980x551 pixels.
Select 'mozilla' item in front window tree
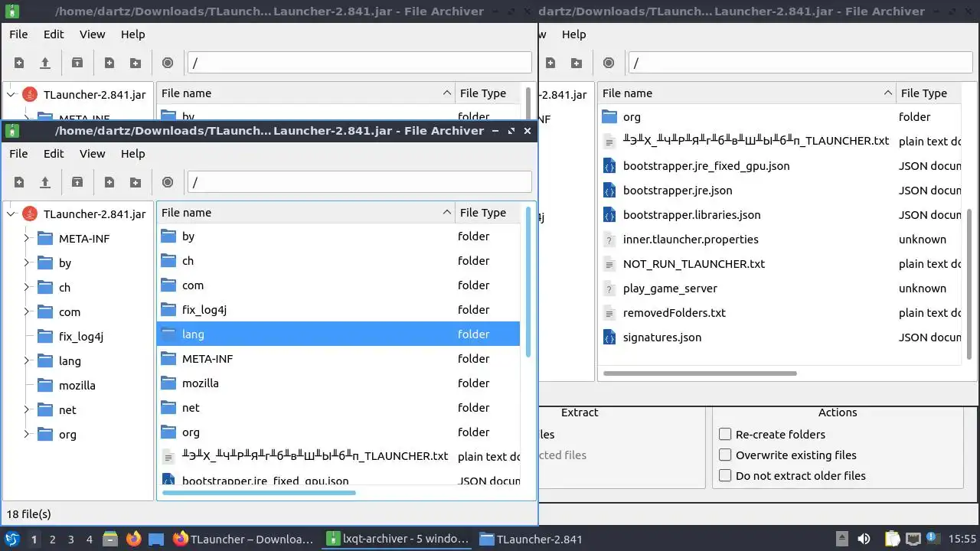[77, 386]
